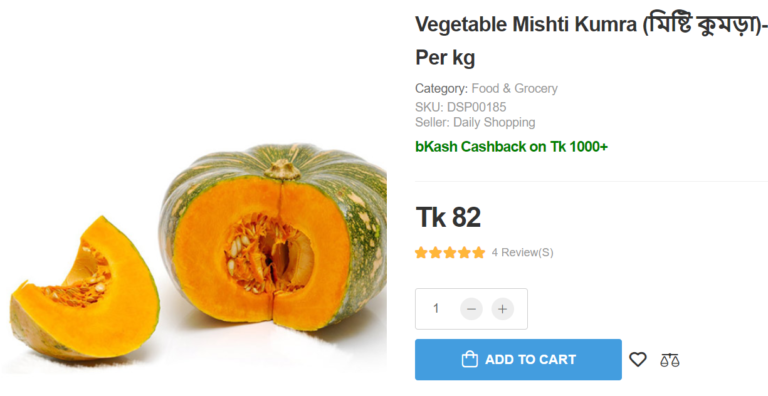Open the 4 Review(S) link

[x=523, y=252]
